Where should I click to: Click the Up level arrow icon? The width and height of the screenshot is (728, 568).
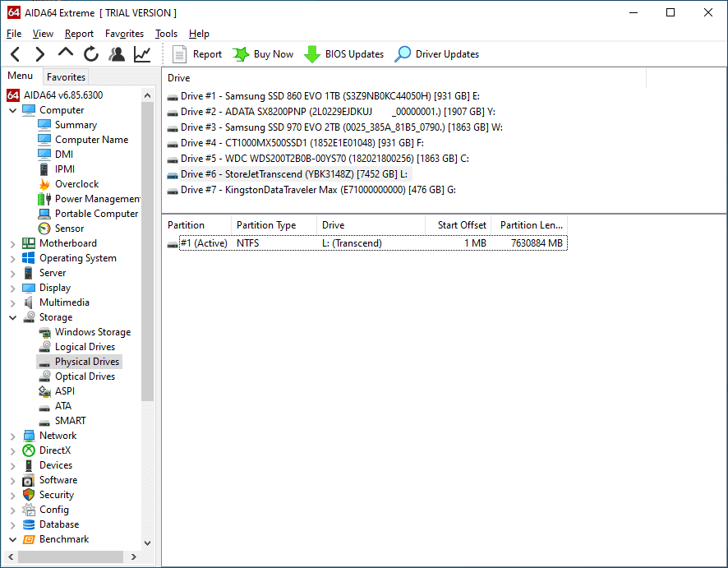[66, 53]
